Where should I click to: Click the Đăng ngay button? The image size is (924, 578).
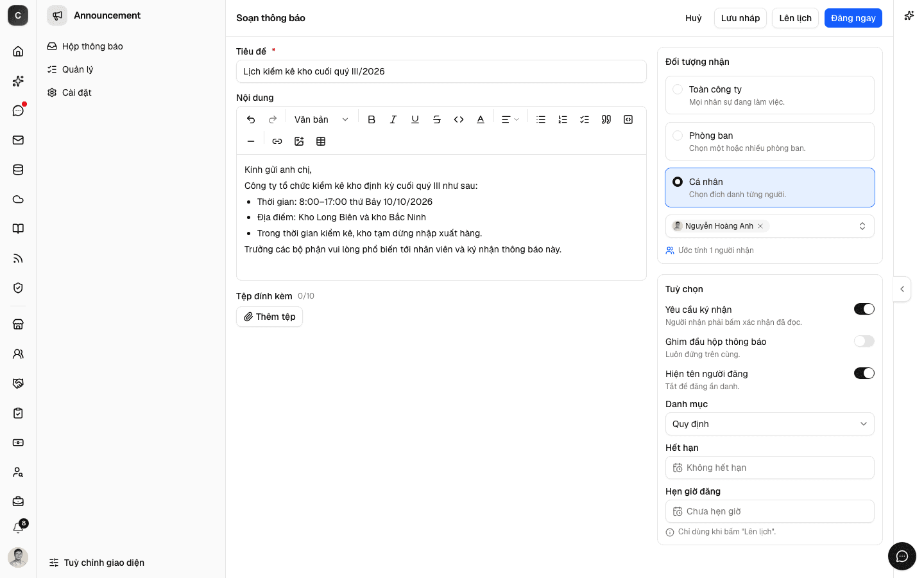853,18
